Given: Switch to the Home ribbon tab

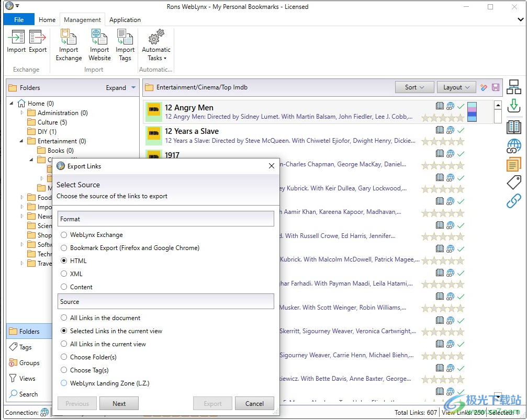Looking at the screenshot, I should (47, 20).
